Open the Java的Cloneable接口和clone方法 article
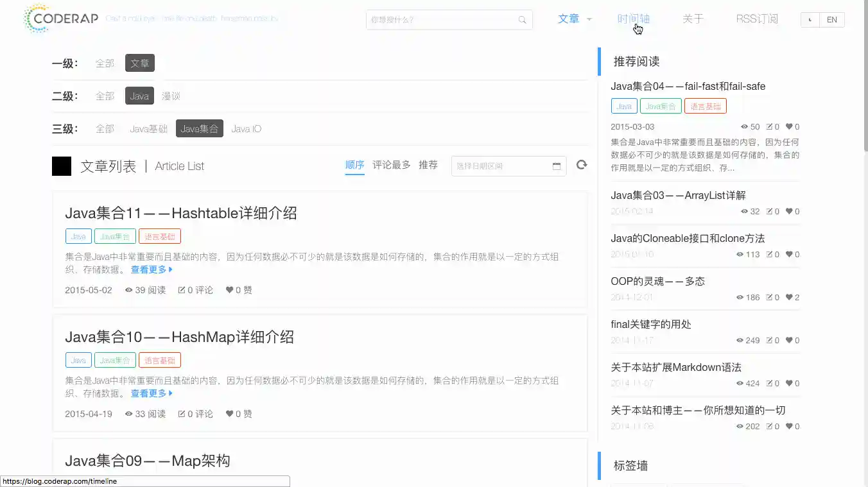This screenshot has width=868, height=487. click(x=688, y=239)
